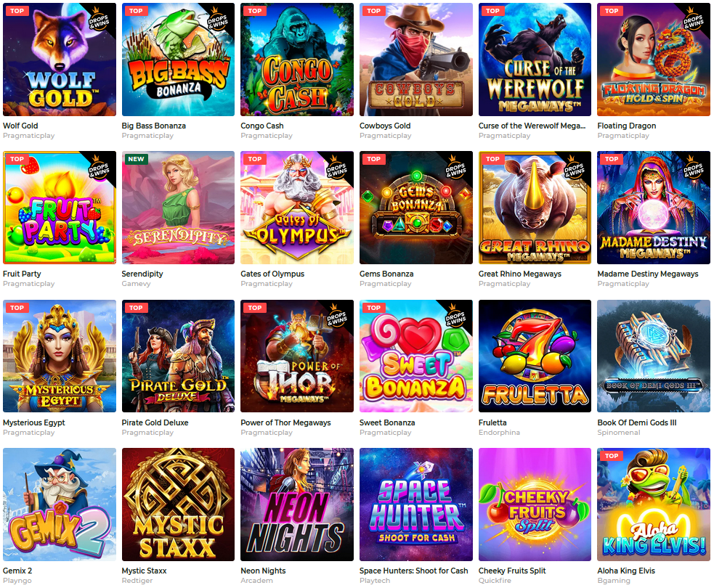Viewport: 714px width, 588px height.
Task: Click the TOP badge on Fruit Party
Action: 17,159
